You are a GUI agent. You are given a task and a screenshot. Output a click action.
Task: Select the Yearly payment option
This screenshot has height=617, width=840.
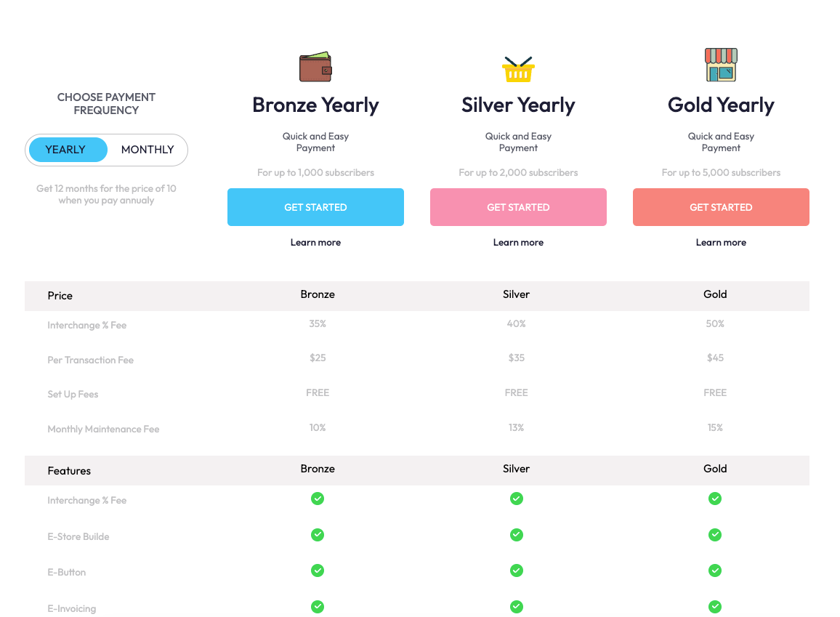tap(67, 149)
